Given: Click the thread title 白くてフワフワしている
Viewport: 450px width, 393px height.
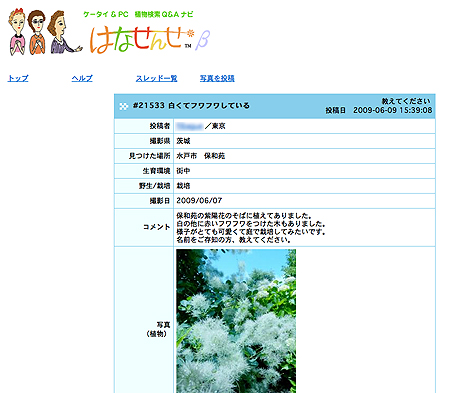Looking at the screenshot, I should point(209,106).
